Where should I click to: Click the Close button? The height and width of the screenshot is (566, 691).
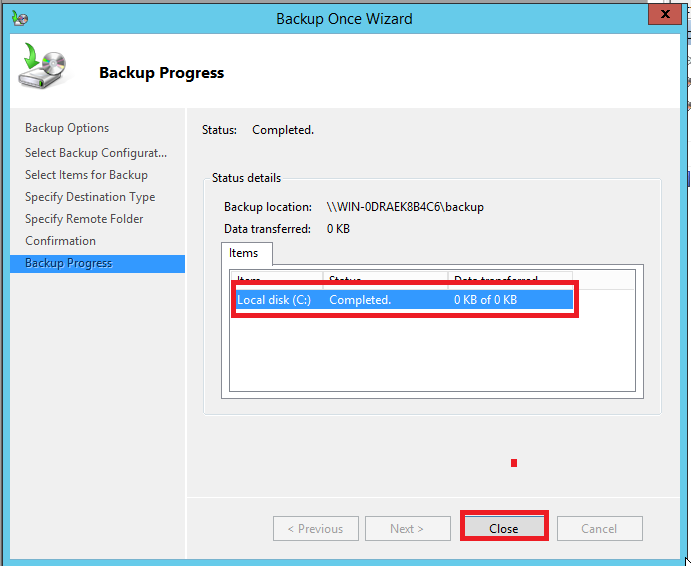[504, 528]
